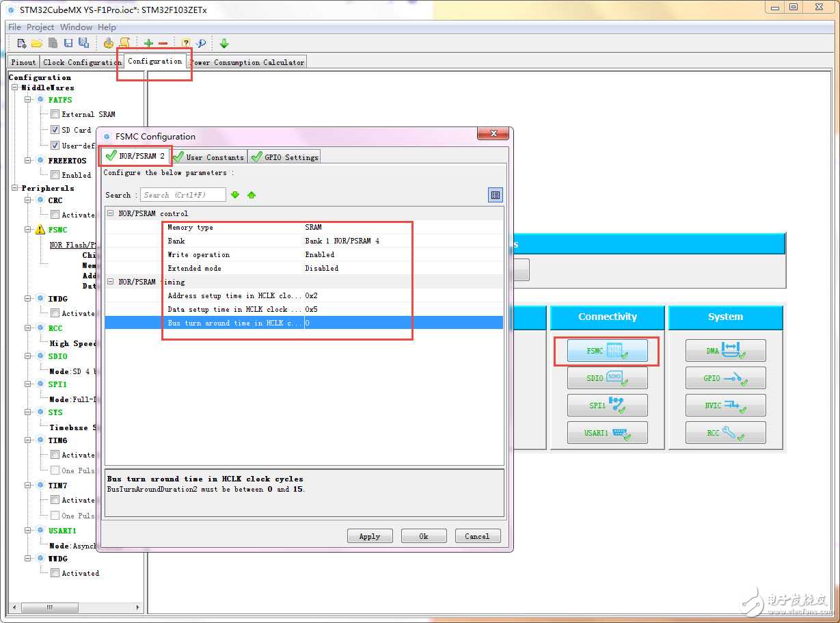The image size is (840, 623).
Task: Check Activated under TIM7
Action: pyautogui.click(x=55, y=500)
